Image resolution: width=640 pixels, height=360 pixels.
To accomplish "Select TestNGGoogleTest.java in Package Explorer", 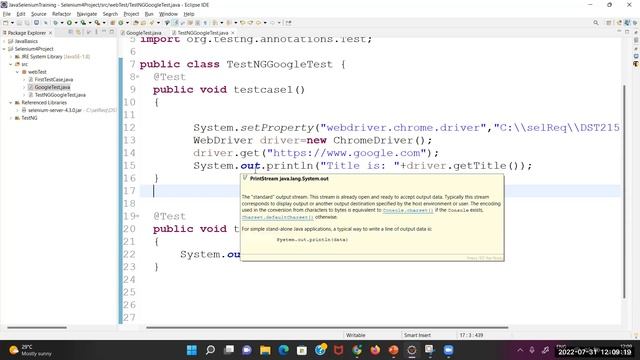I will point(60,95).
